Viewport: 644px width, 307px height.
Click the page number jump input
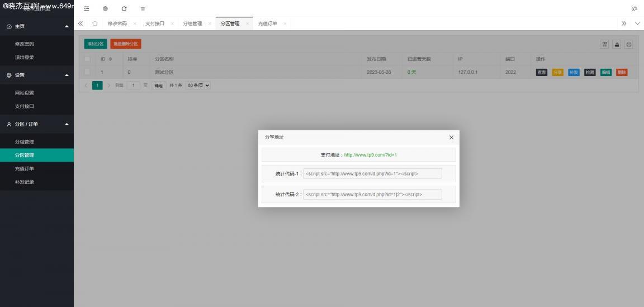pyautogui.click(x=134, y=86)
